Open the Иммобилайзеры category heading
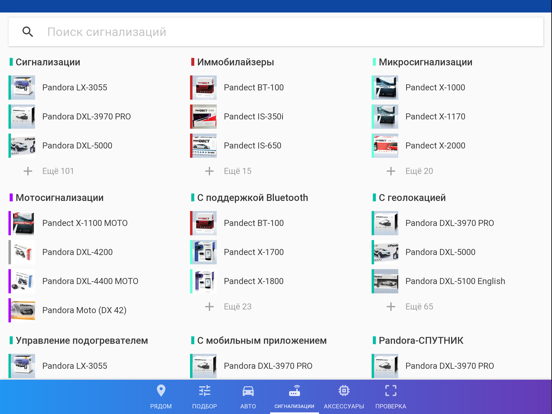The width and height of the screenshot is (552, 414). [x=236, y=62]
